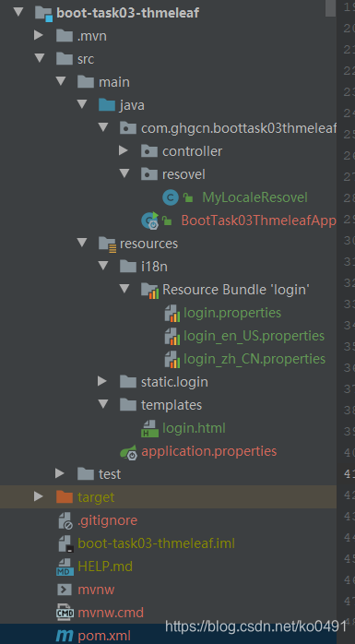The image size is (355, 644).
Task: Open application.properties file
Action: [209, 451]
